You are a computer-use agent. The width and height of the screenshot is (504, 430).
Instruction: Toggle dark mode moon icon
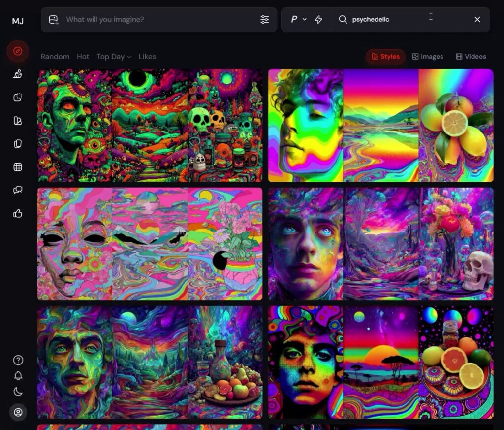coord(18,392)
